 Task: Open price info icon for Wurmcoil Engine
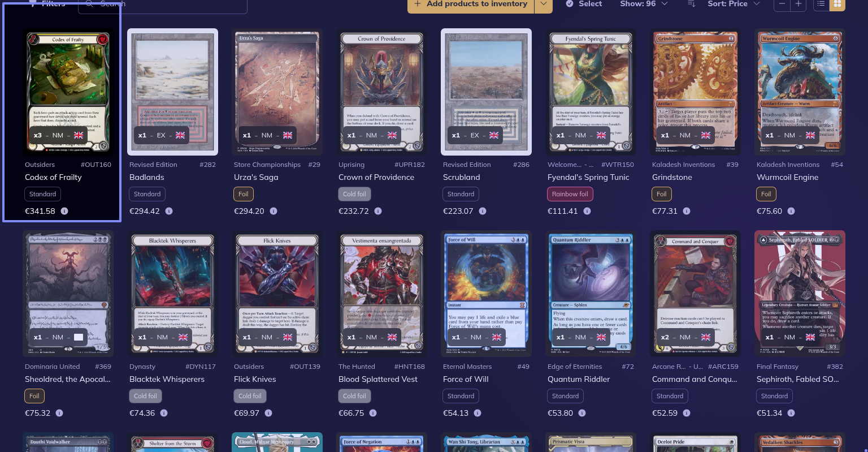pyautogui.click(x=791, y=211)
